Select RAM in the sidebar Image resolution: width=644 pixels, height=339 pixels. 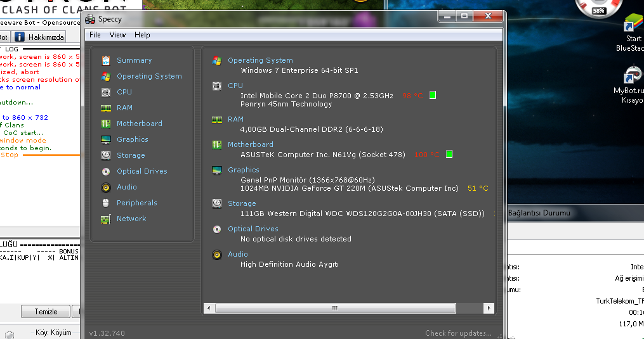(x=124, y=108)
